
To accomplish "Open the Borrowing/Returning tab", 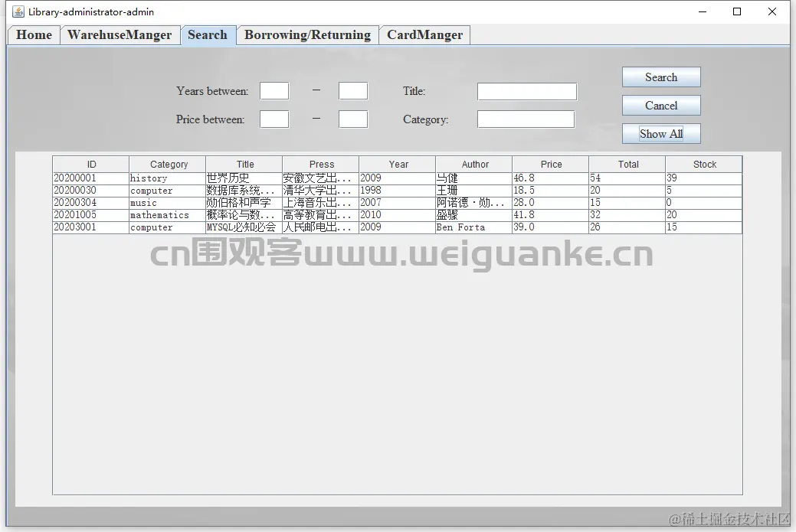I will 308,35.
